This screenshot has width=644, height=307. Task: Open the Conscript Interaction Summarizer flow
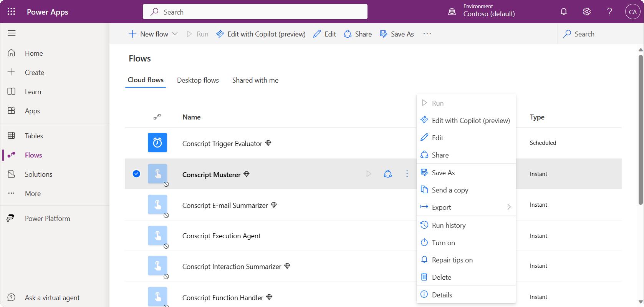pos(232,266)
